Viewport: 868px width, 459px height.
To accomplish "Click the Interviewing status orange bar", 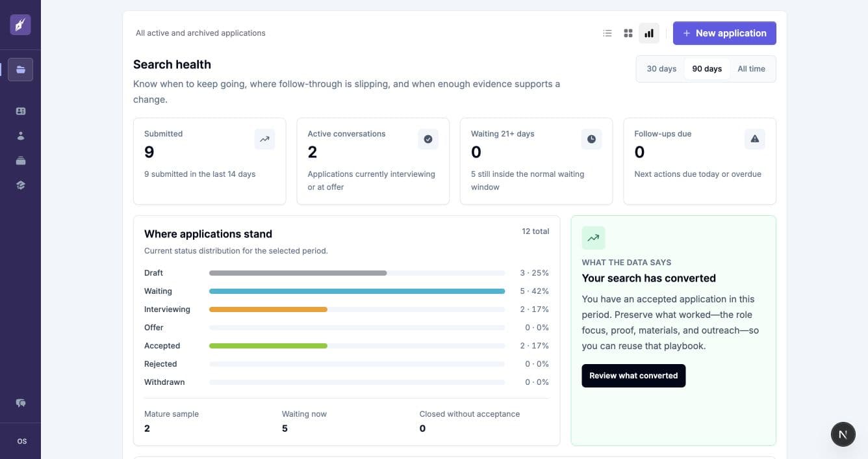I will (268, 309).
